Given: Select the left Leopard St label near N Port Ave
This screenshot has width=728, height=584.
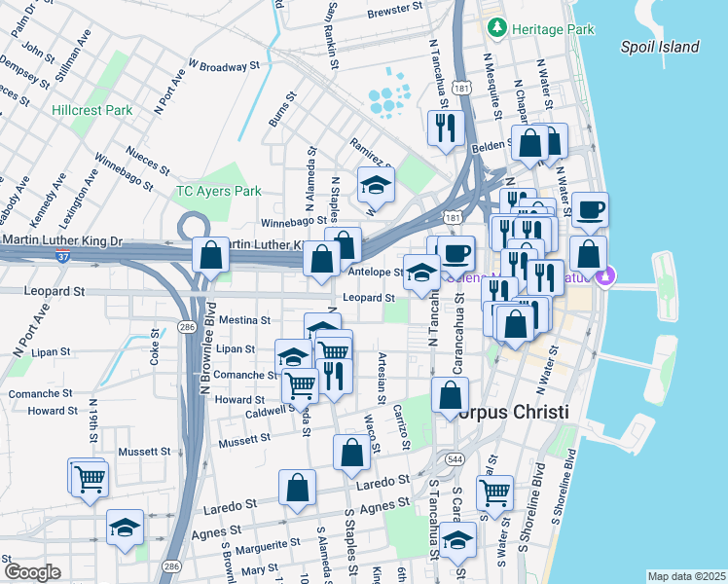Looking at the screenshot, I should tap(54, 291).
